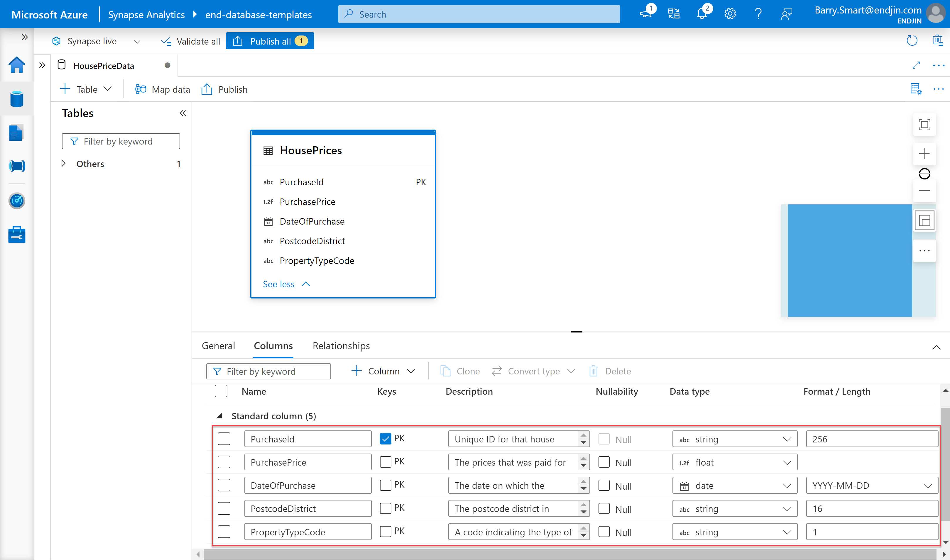The height and width of the screenshot is (560, 950).
Task: Expand the Others table group
Action: point(63,163)
